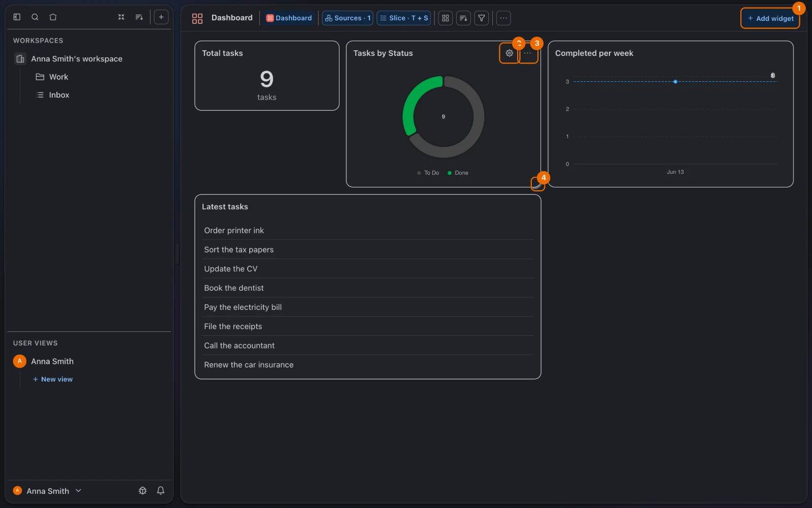The image size is (812, 508).
Task: Click the data point on Completed per week
Action: click(x=675, y=82)
